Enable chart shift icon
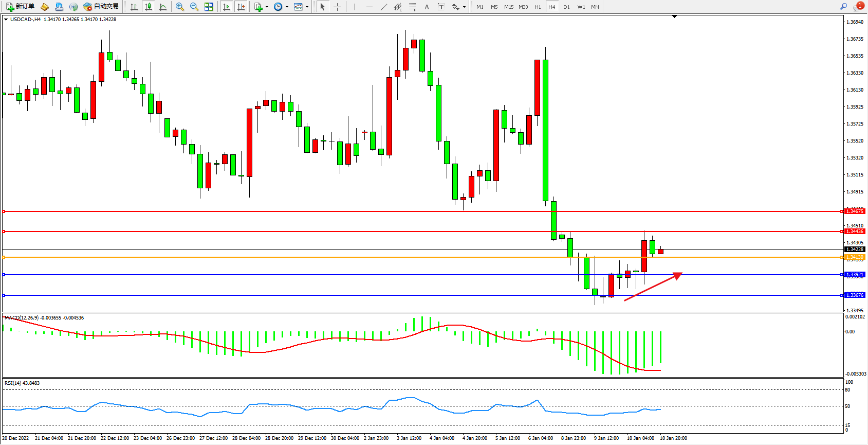This screenshot has width=868, height=445. [241, 7]
